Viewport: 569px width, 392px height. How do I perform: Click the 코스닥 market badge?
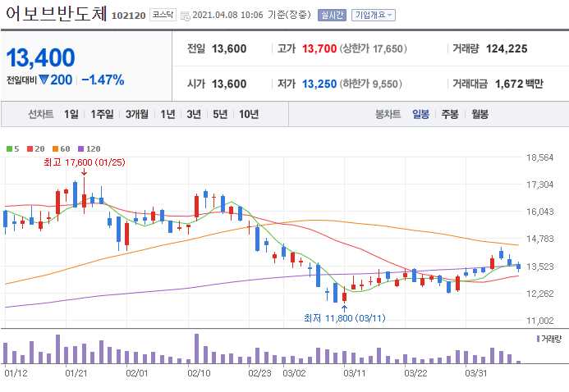click(163, 15)
